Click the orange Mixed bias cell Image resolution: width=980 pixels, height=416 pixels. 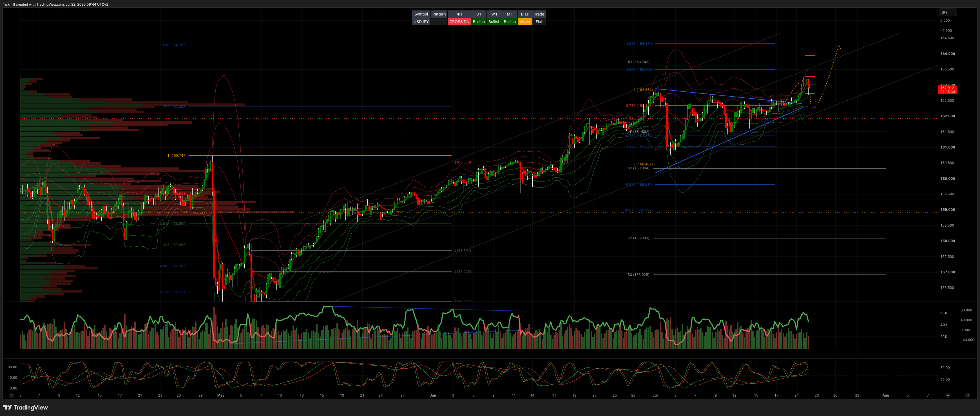click(x=524, y=22)
